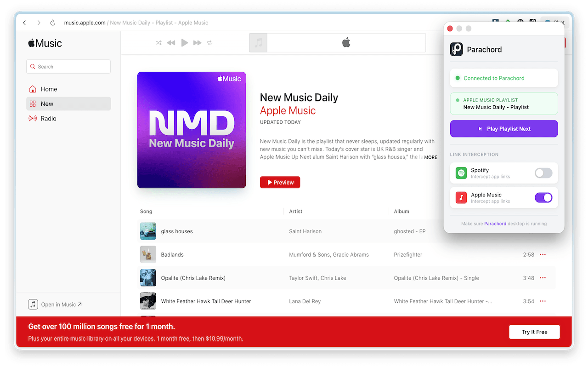Open the Home section in the sidebar
This screenshot has height=368, width=588.
tap(49, 89)
